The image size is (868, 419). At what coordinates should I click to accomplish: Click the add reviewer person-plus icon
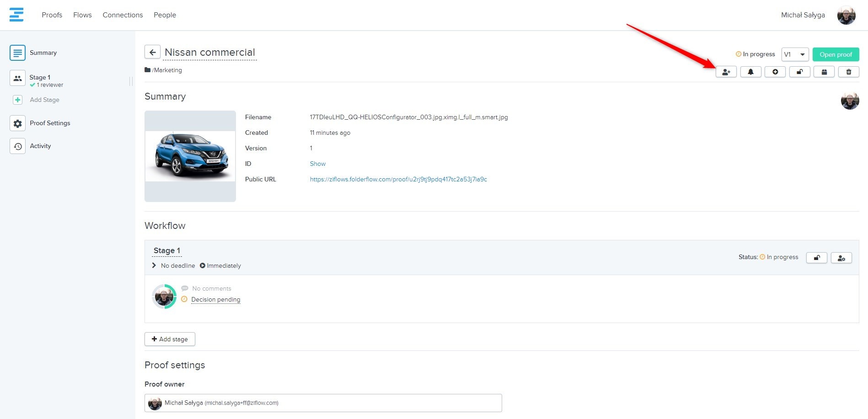coord(726,72)
